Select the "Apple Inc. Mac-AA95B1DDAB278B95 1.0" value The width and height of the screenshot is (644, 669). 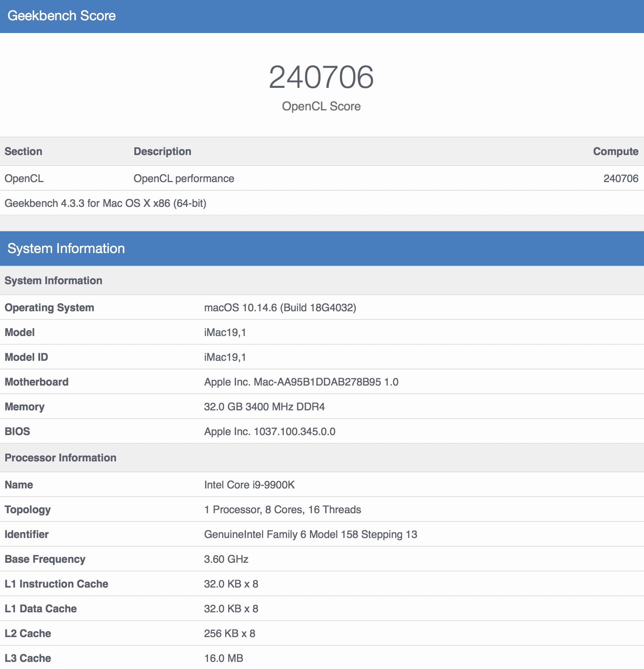pyautogui.click(x=301, y=382)
